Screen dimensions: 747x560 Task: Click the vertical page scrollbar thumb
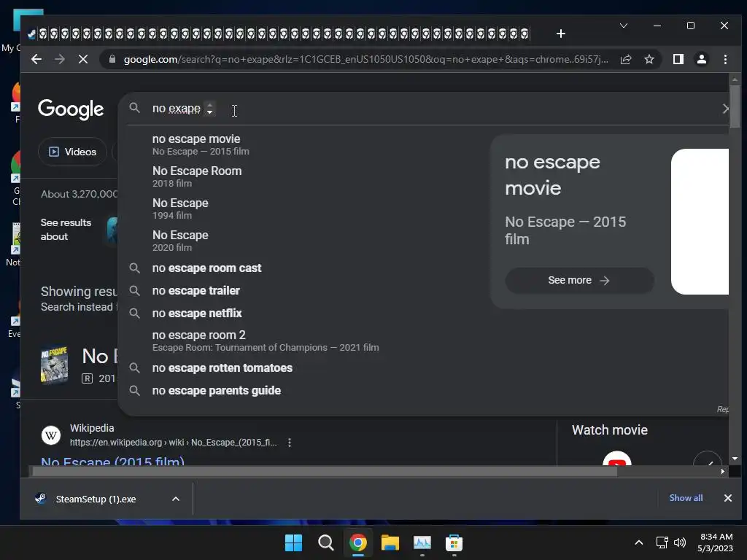point(735,106)
